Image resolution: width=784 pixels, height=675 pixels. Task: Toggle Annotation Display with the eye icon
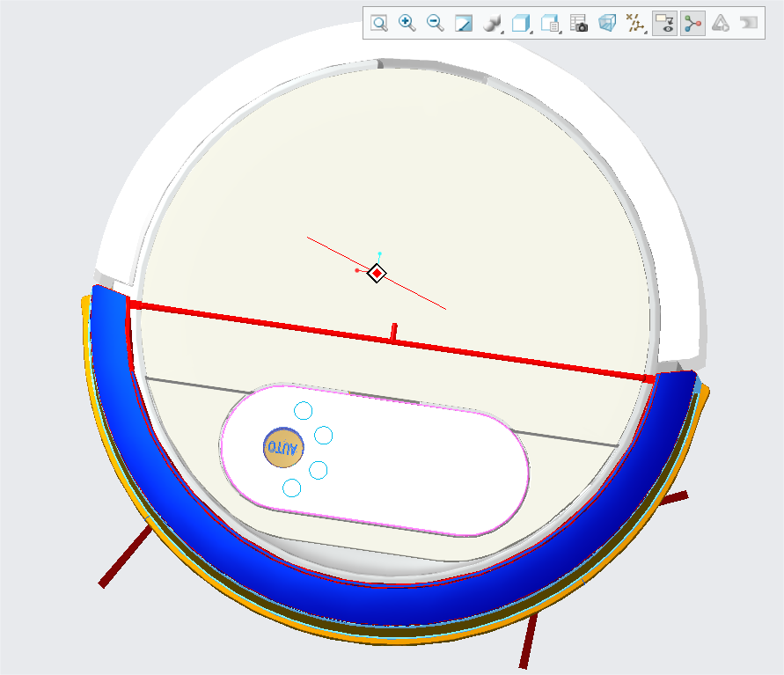[x=664, y=23]
